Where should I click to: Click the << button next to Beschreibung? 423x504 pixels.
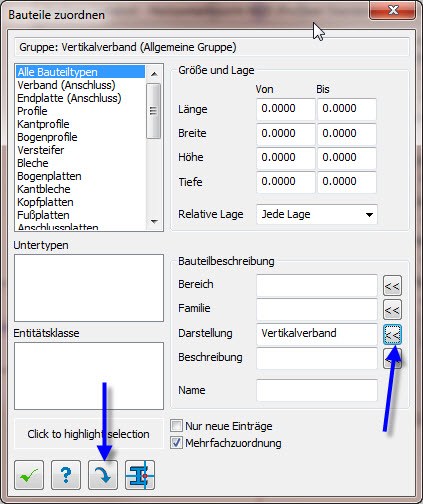click(392, 359)
